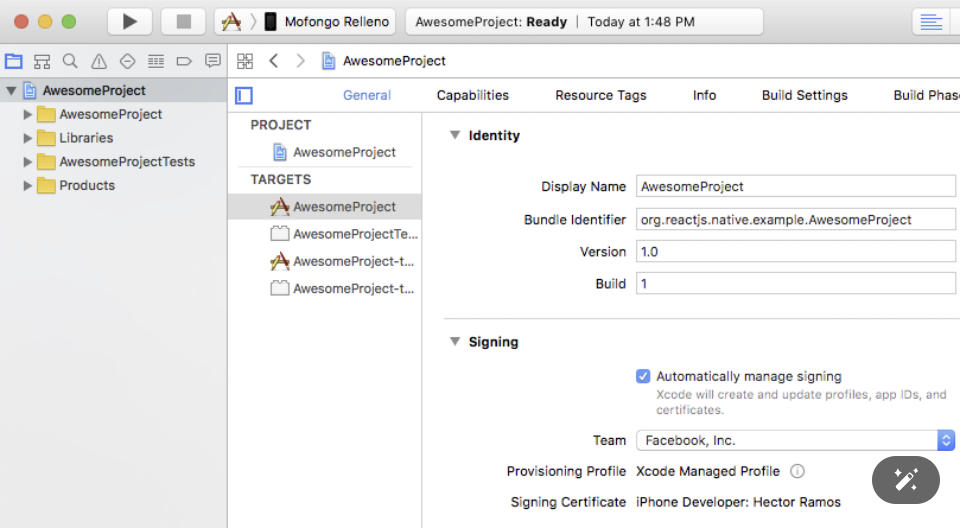The height and width of the screenshot is (528, 966).
Task: Open the Team dropdown
Action: pyautogui.click(x=795, y=441)
